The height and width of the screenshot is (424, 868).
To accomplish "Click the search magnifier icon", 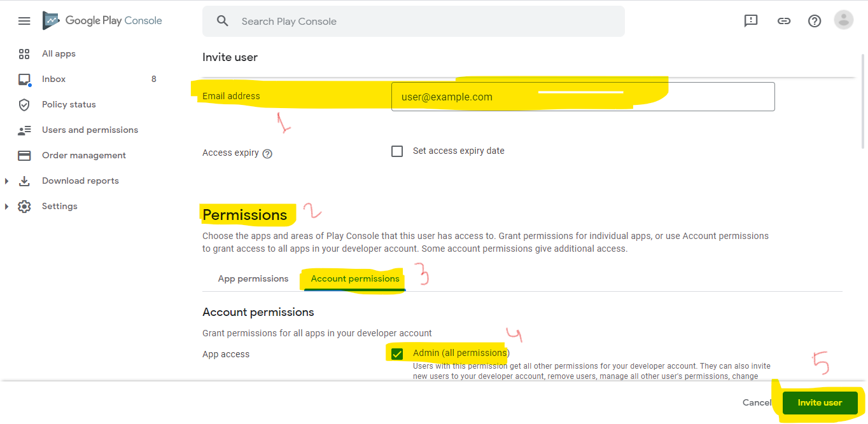I will (222, 21).
